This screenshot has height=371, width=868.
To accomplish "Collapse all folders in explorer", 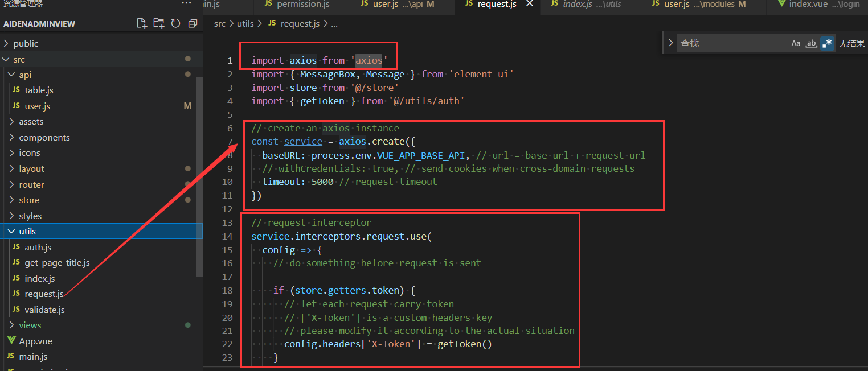I will (x=193, y=23).
